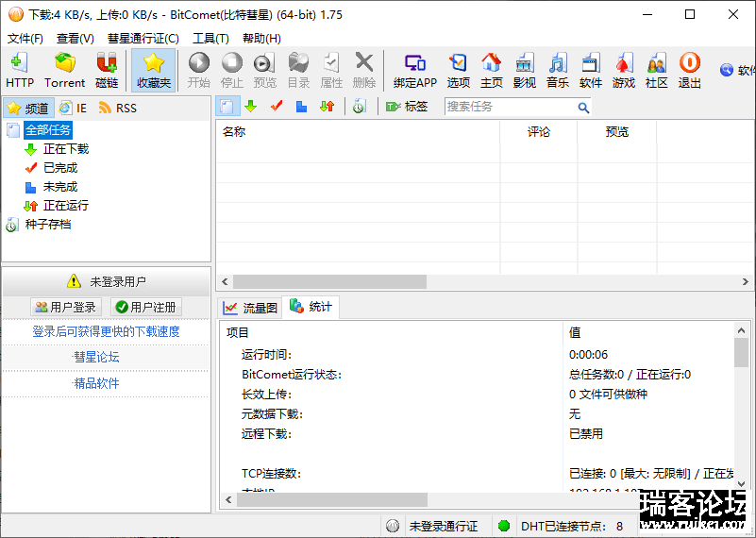756x538 pixels.
Task: Switch to the IE tab
Action: pyautogui.click(x=74, y=108)
